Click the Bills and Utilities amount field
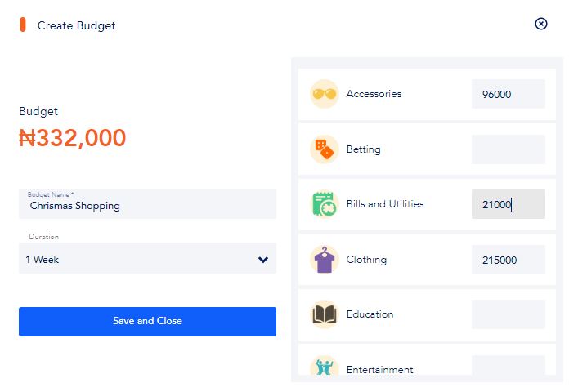This screenshot has width=578, height=392. 508,204
